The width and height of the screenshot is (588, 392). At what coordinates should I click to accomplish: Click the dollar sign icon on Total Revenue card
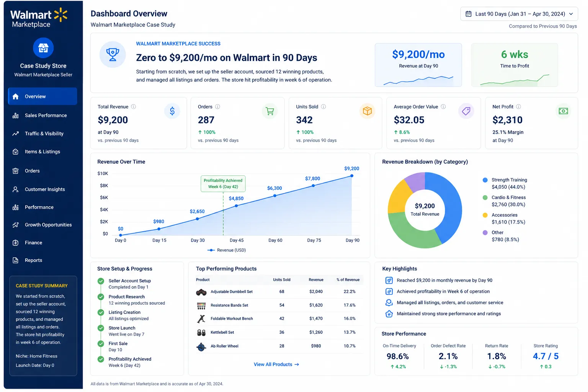[x=172, y=111]
